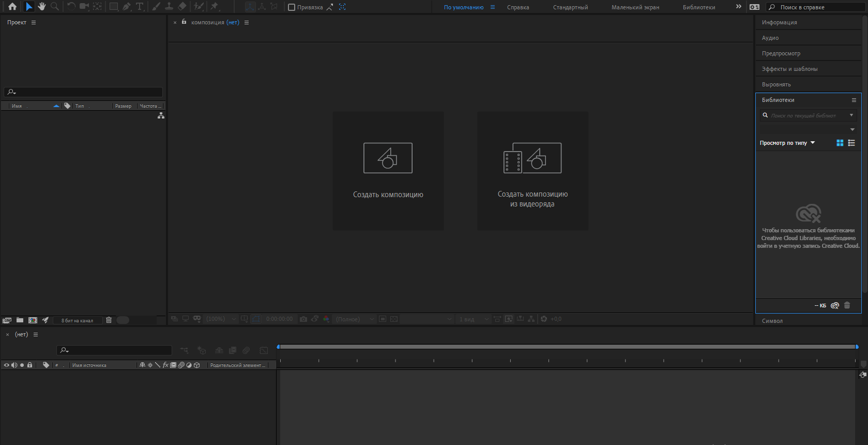Click the Snapshot camera icon in viewer
The height and width of the screenshot is (445, 868).
303,319
